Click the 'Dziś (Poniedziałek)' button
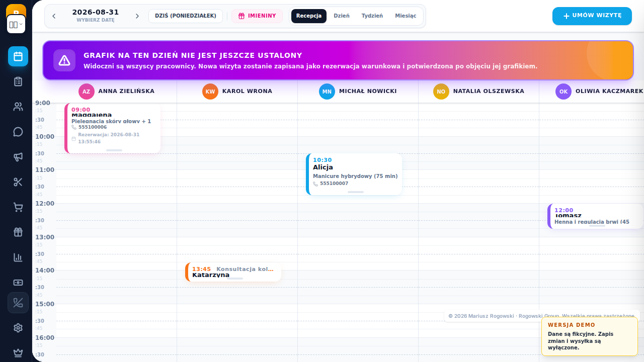Viewport: 644px width, 362px height. (186, 16)
